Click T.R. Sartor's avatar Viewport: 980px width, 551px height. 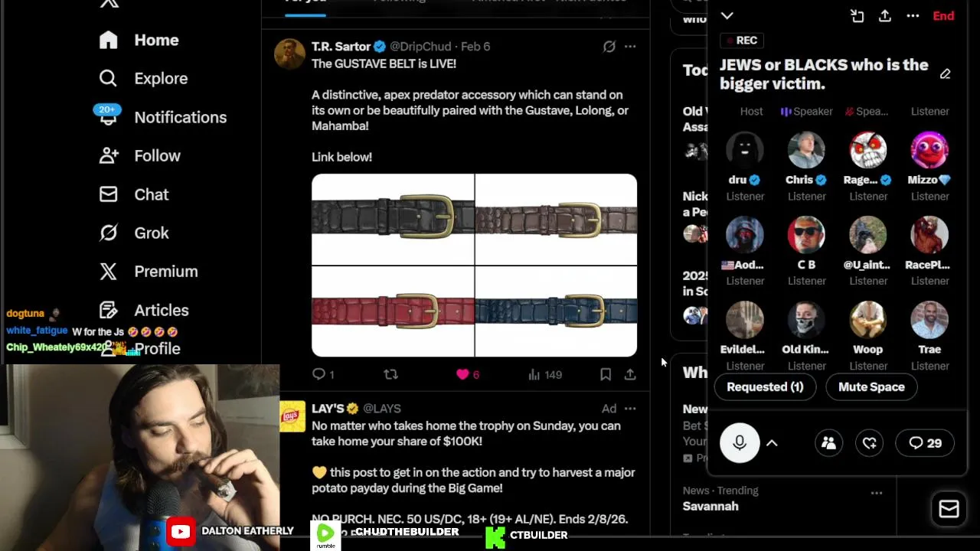pos(290,54)
